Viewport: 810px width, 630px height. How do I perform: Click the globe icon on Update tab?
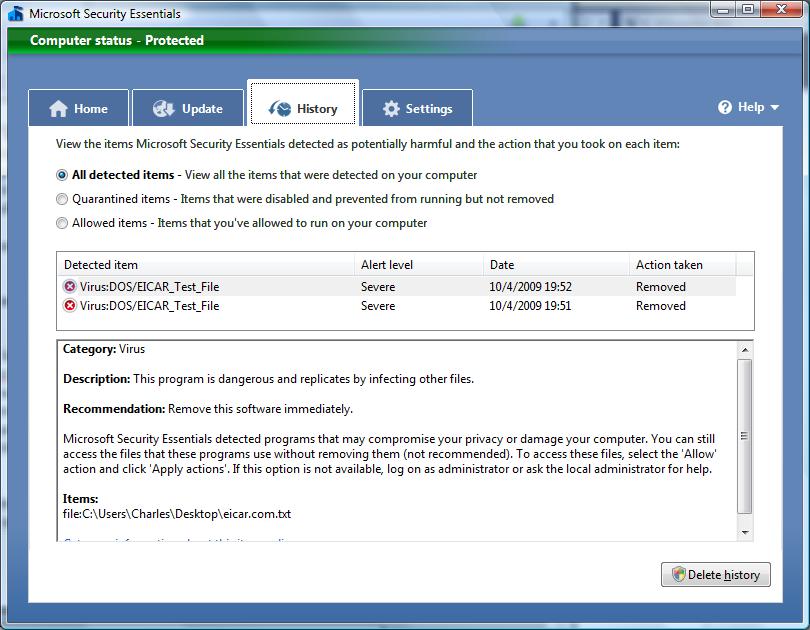pyautogui.click(x=163, y=108)
